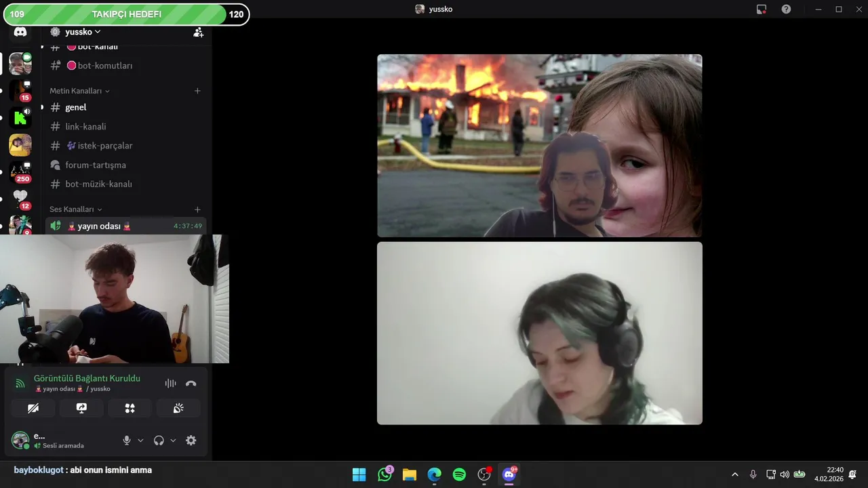Open Discord direct messages home icon

(20, 32)
